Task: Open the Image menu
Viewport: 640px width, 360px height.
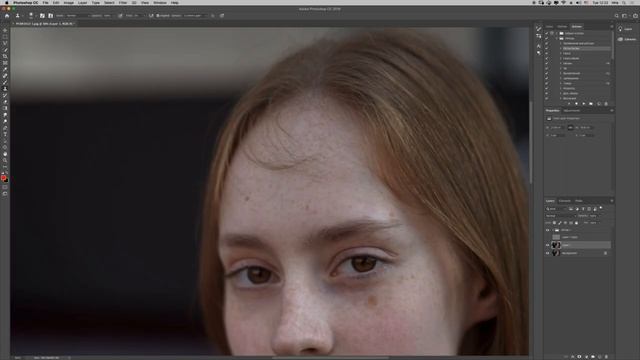Action: (69, 2)
